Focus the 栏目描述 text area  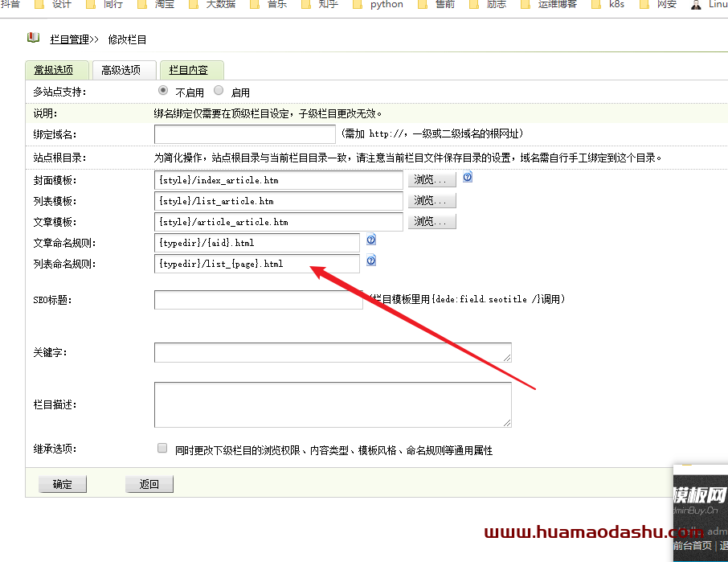(x=333, y=404)
